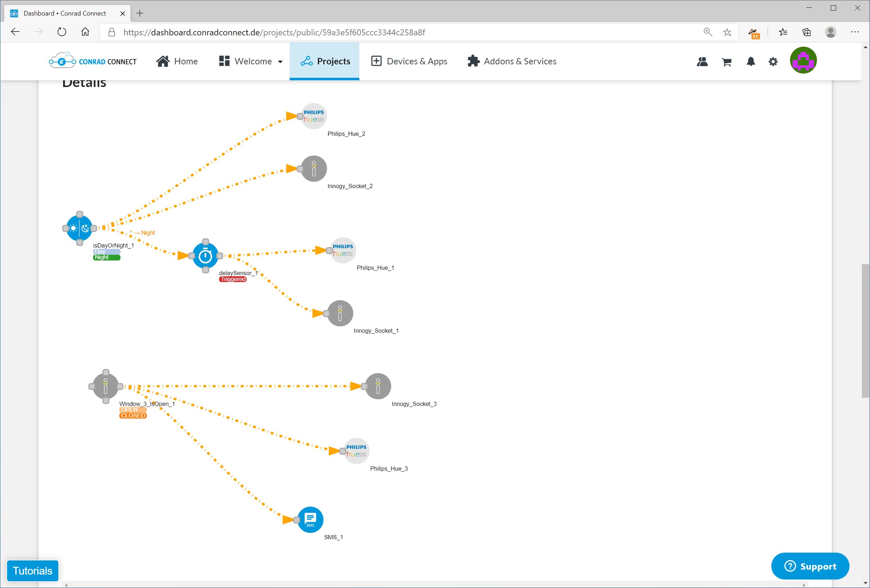This screenshot has height=588, width=870.
Task: Open settings gear in header
Action: [x=773, y=62]
